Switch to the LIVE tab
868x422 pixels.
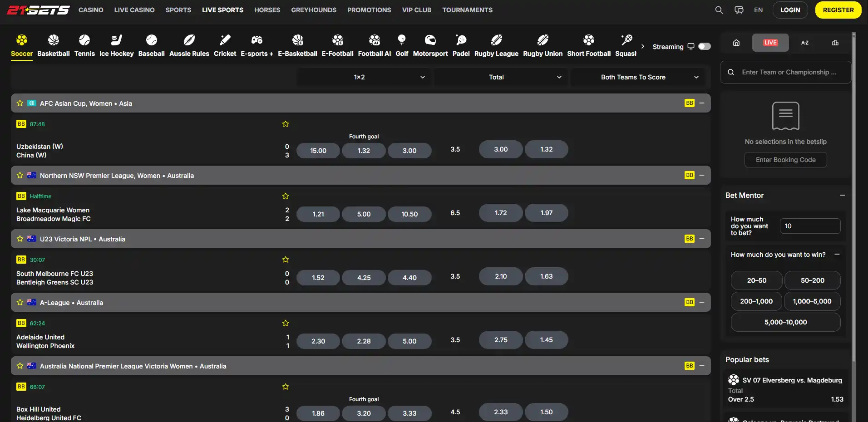(770, 43)
